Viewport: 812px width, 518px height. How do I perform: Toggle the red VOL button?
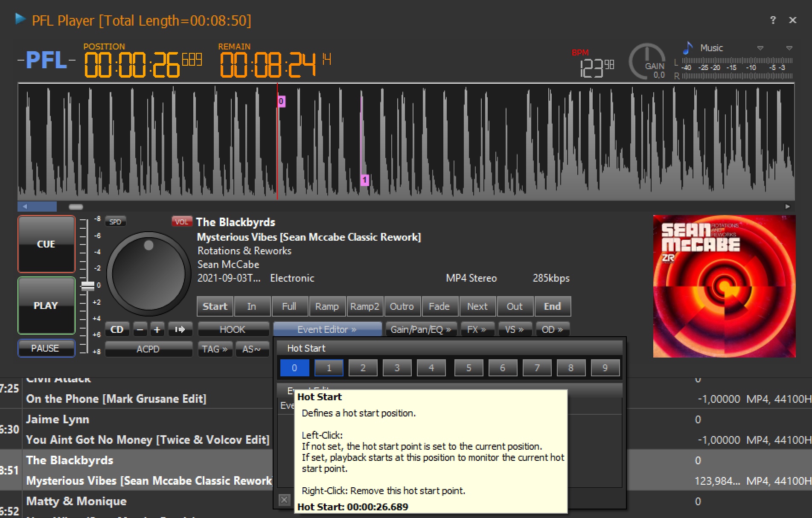click(x=181, y=222)
